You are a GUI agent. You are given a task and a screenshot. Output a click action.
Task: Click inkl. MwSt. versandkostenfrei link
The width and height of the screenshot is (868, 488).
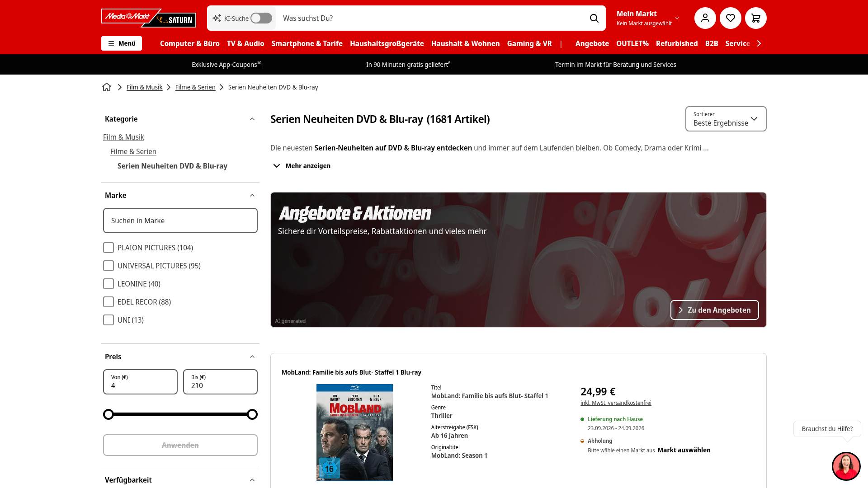(x=616, y=403)
